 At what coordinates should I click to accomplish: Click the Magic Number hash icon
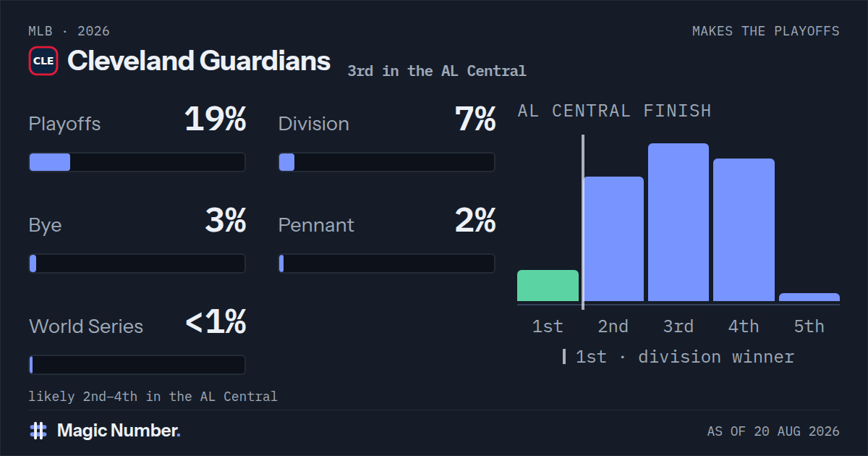click(38, 431)
